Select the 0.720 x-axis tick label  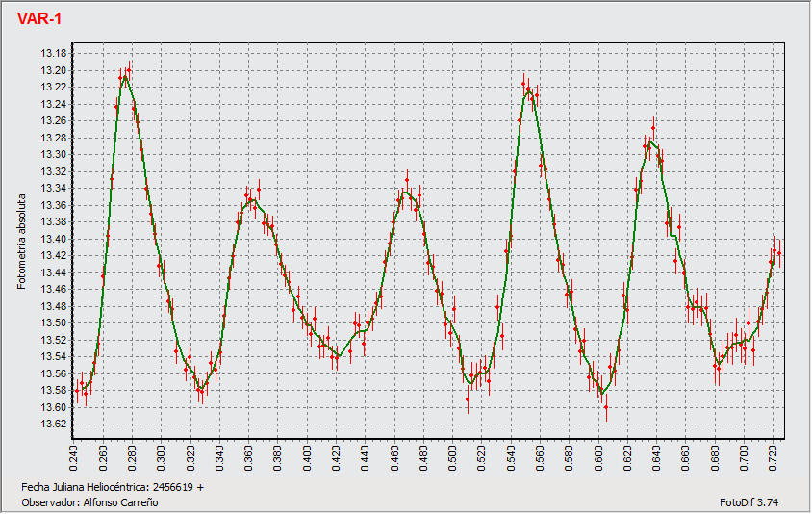772,455
